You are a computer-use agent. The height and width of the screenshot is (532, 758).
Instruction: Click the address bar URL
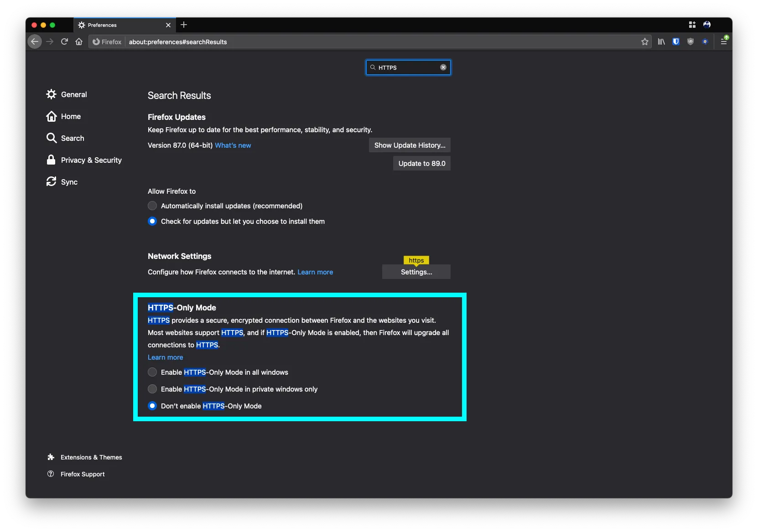tap(178, 42)
